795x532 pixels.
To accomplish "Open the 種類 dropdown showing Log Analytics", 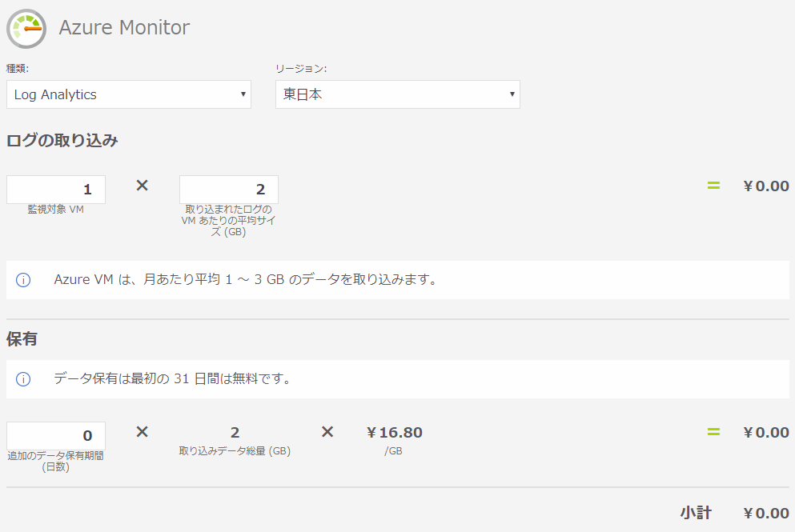I will click(128, 94).
